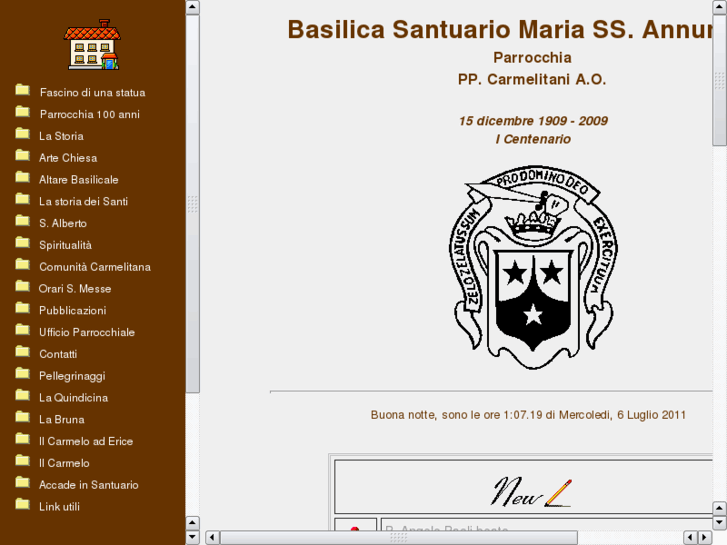Click folder icon beside Fascino di una statua
This screenshot has height=545, width=727.
click(22, 90)
